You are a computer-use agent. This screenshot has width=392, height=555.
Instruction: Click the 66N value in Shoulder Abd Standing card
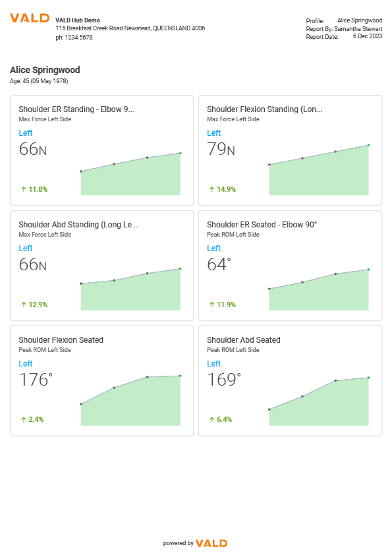pyautogui.click(x=32, y=264)
